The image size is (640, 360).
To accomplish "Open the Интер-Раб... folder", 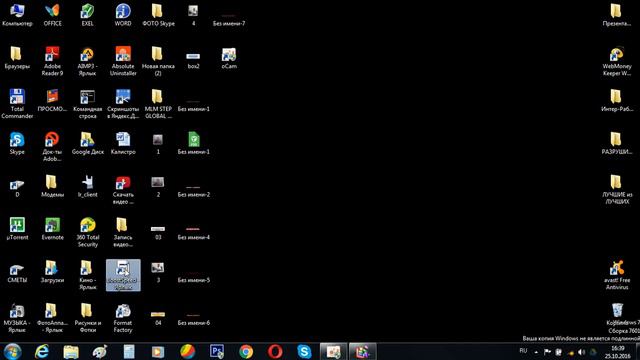I will (x=617, y=100).
